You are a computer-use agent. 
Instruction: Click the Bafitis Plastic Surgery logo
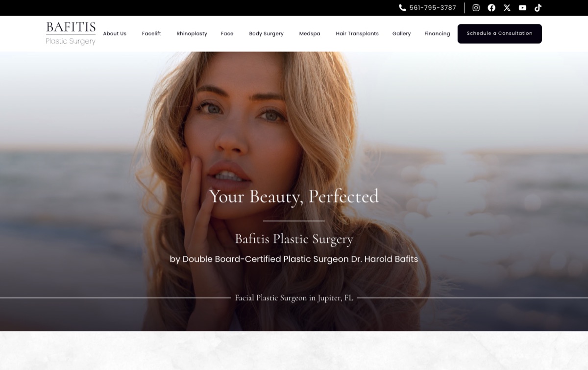point(71,33)
